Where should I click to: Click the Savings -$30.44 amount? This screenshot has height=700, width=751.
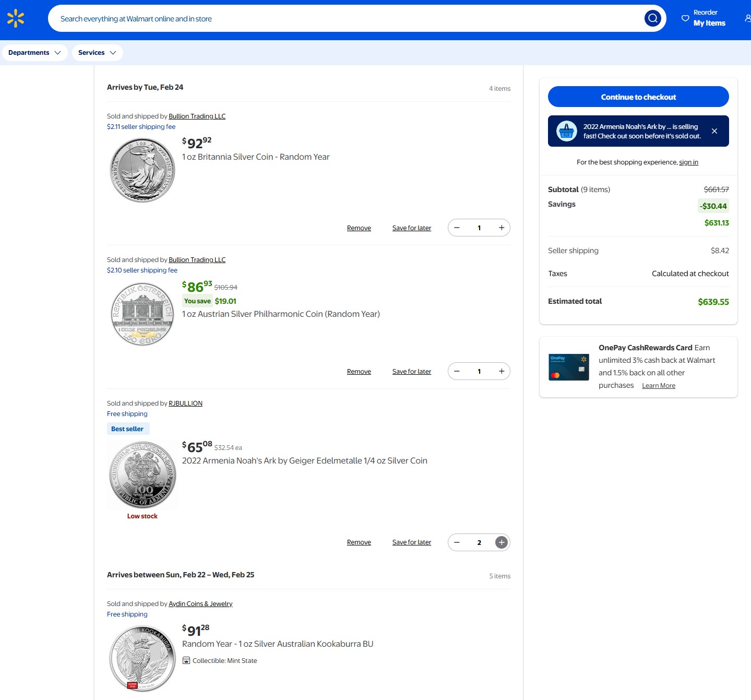713,206
